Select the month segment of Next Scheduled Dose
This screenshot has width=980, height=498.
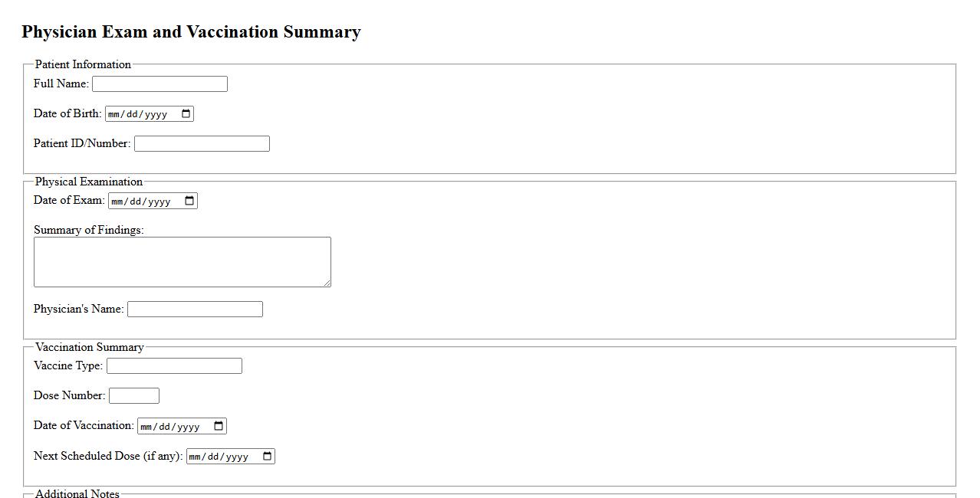tap(196, 457)
